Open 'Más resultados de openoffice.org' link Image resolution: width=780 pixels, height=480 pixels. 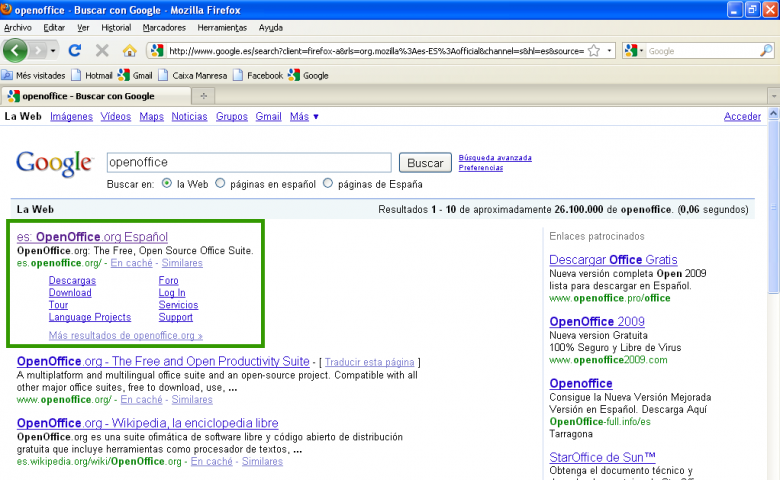125,336
